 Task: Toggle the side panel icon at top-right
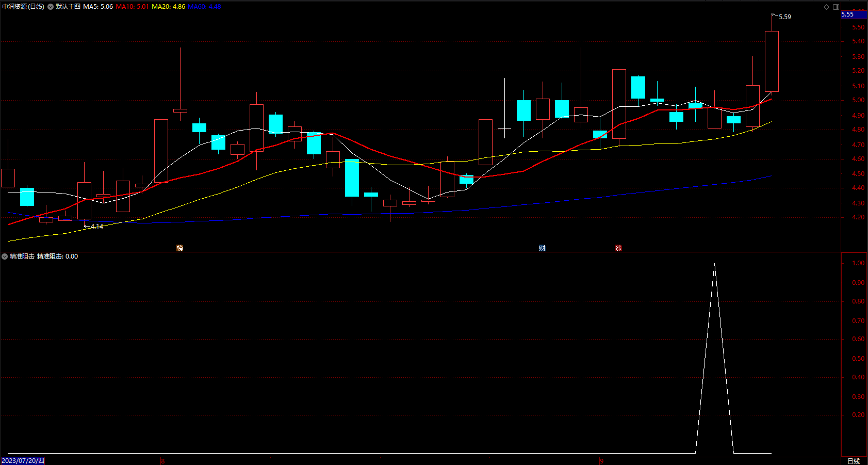[x=836, y=7]
